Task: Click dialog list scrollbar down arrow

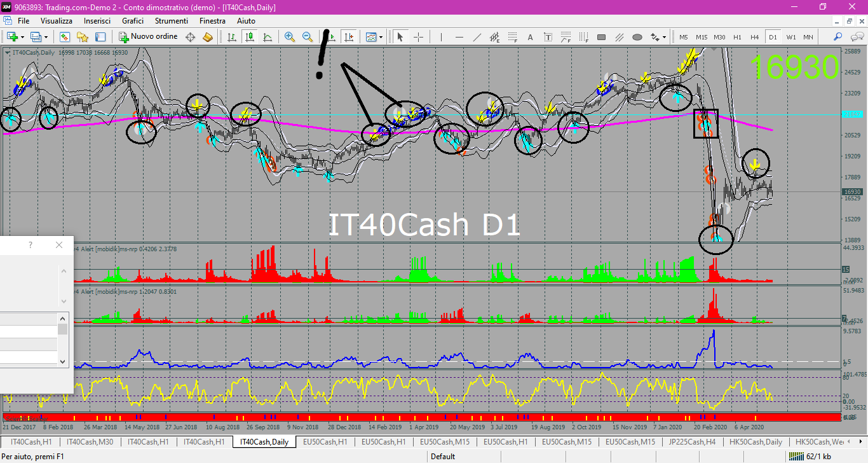Action: pyautogui.click(x=62, y=361)
